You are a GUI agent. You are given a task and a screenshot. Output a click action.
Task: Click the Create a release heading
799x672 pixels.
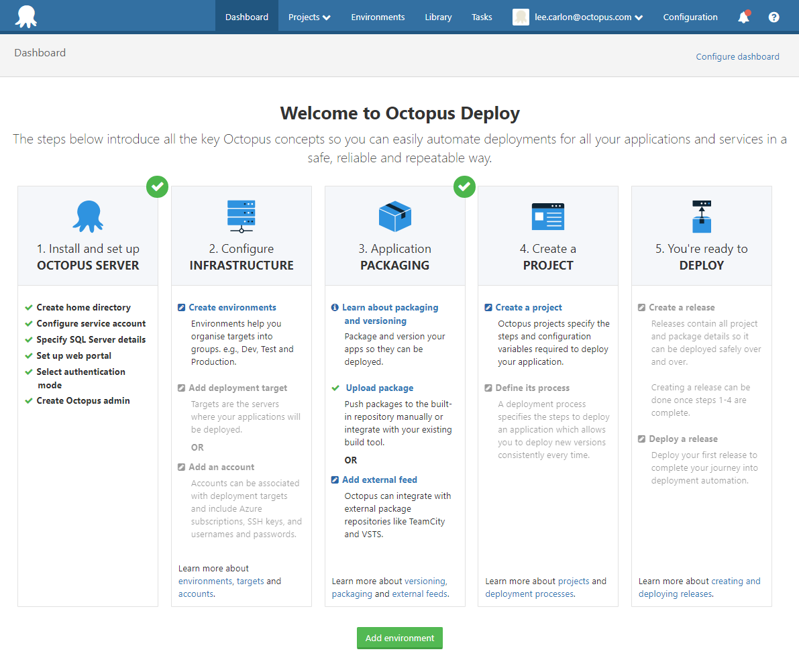point(682,307)
